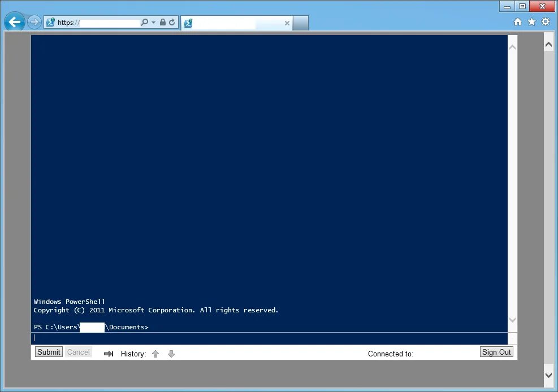Click the console scroll down arrow

(x=512, y=320)
